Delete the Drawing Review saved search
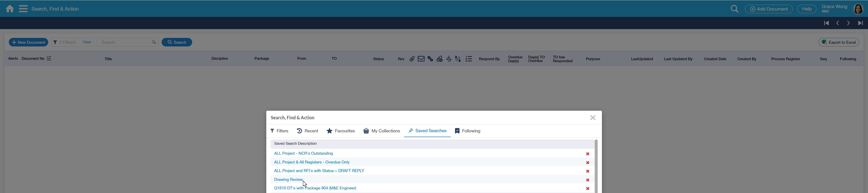The width and height of the screenshot is (868, 193). coord(587,180)
